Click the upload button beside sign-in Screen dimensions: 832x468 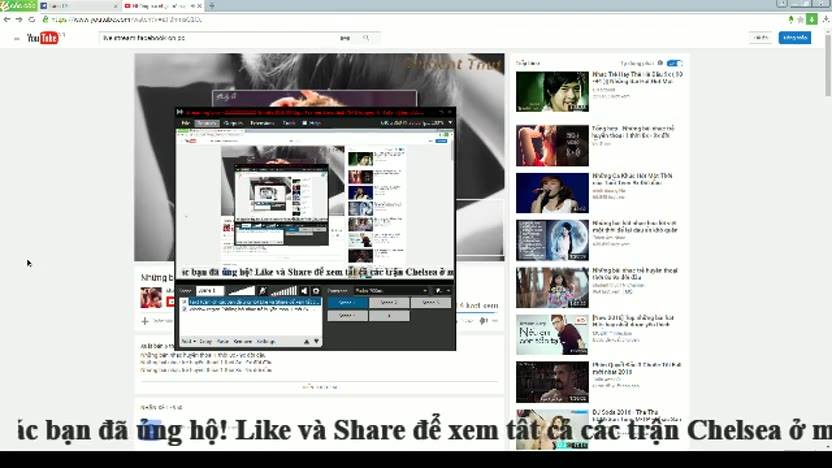pyautogui.click(x=761, y=38)
